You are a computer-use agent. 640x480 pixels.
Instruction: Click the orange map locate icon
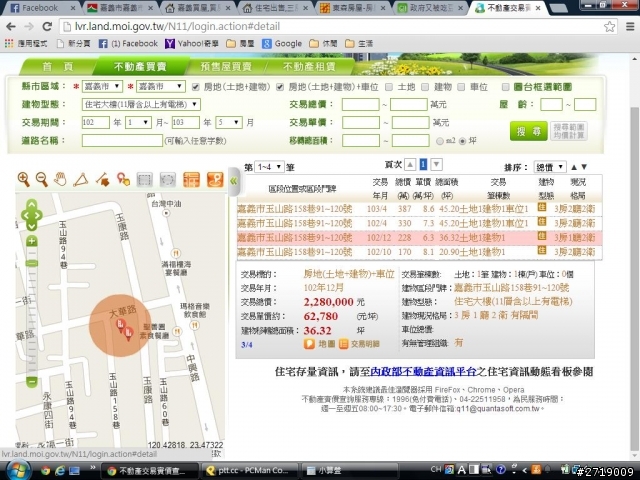[x=215, y=180]
